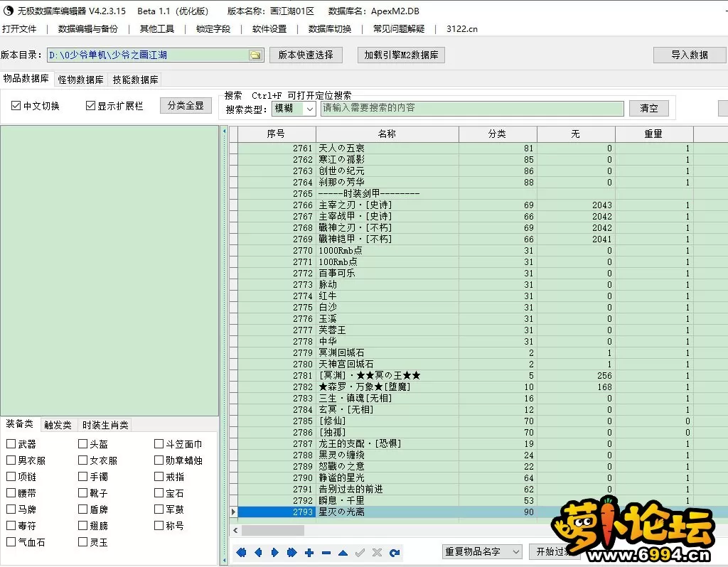Open 数据编辑与备份 menu
728x567 pixels.
[x=87, y=28]
